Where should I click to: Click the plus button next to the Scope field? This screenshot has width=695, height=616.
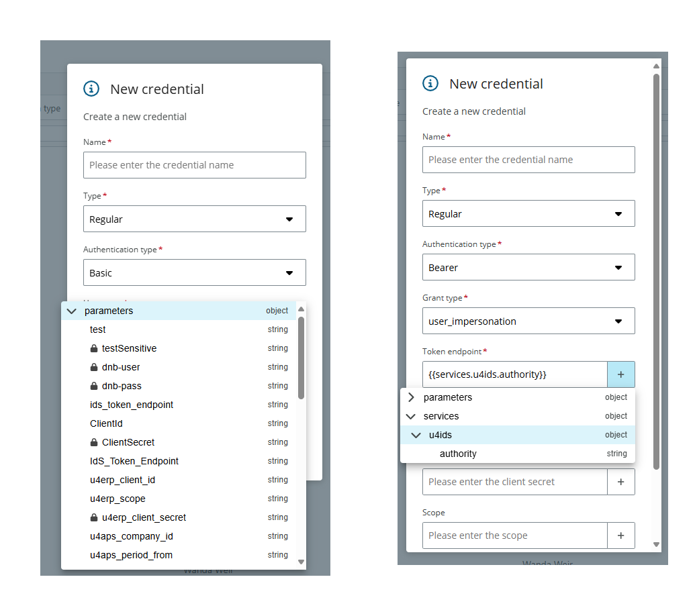pyautogui.click(x=620, y=535)
